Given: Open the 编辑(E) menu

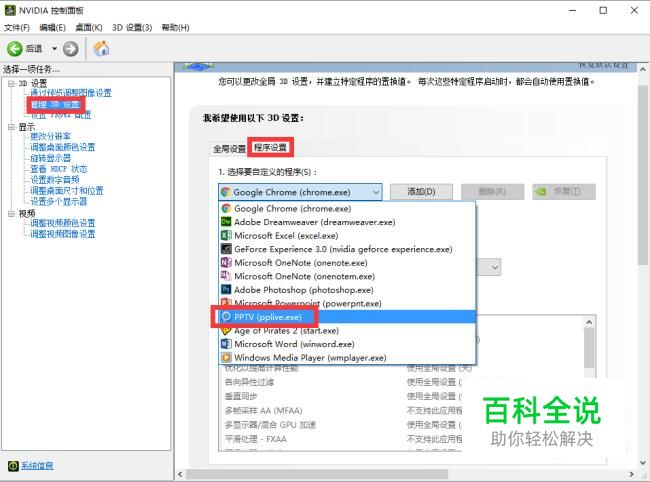Looking at the screenshot, I should click(x=52, y=28).
